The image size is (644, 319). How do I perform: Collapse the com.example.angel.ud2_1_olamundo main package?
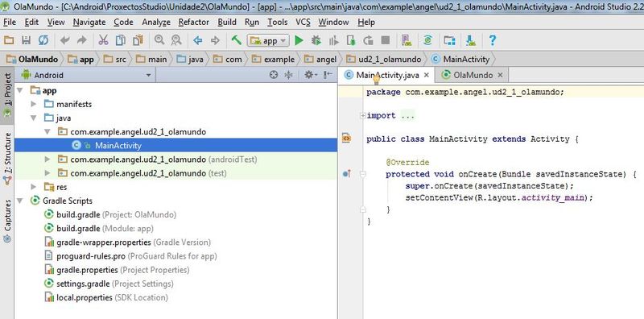point(47,131)
